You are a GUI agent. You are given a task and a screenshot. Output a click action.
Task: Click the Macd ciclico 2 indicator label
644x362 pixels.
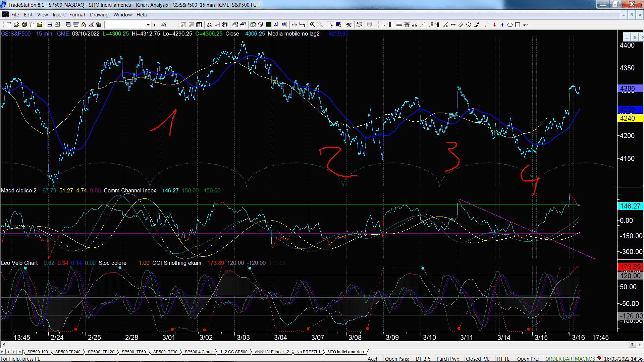(19, 190)
